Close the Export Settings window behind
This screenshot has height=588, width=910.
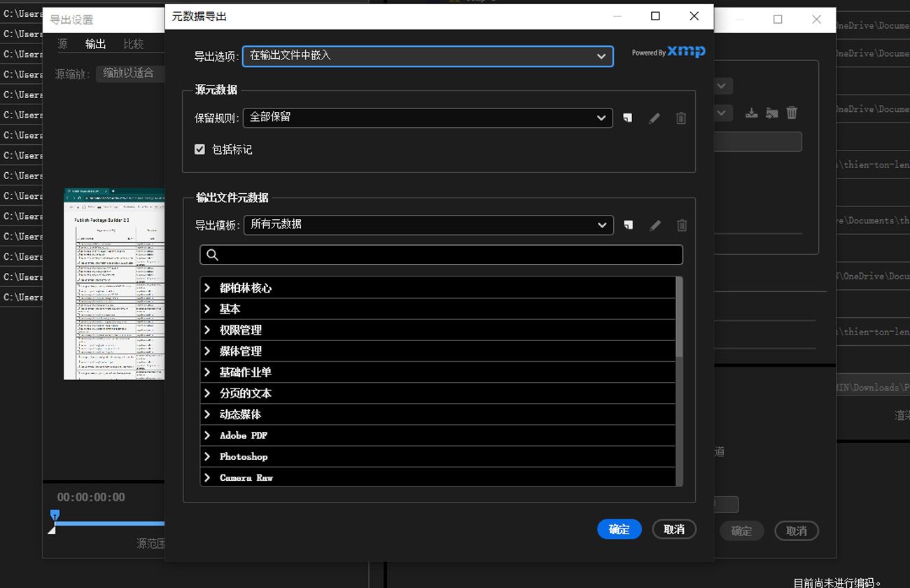coord(816,20)
